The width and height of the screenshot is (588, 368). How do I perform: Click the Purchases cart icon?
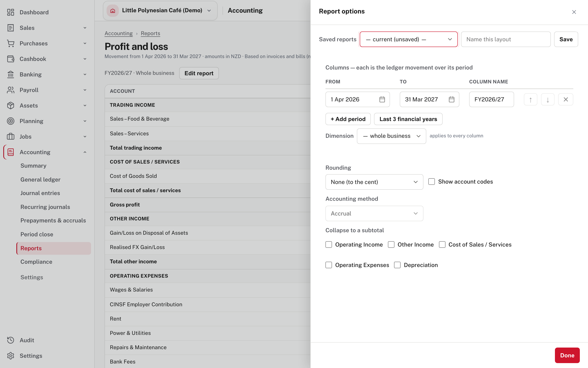coord(10,43)
